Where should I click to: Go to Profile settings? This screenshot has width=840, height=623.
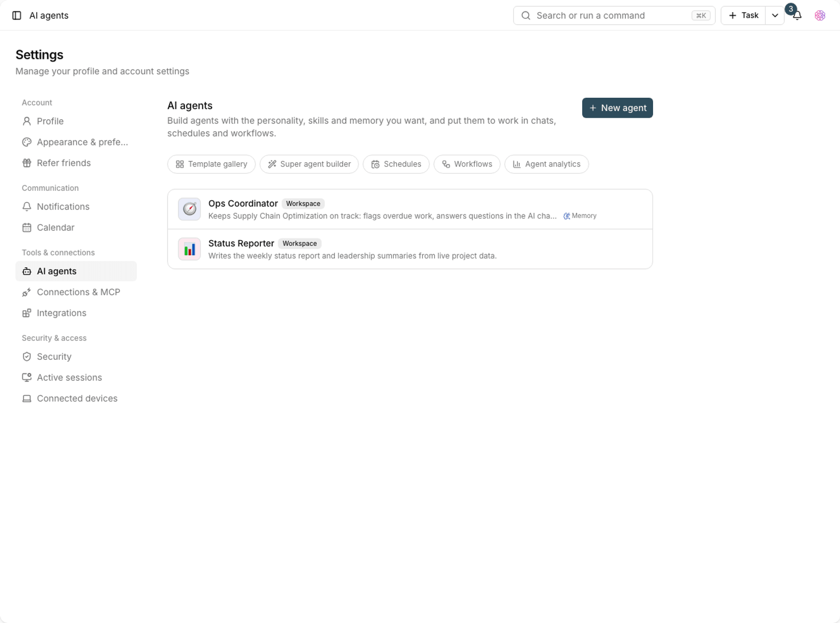[x=76, y=121]
